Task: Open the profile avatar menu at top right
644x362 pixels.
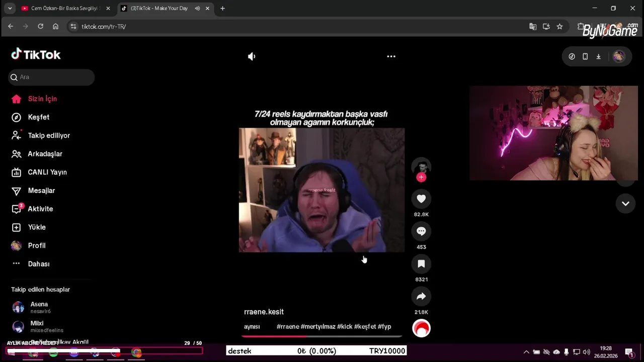Action: point(618,57)
